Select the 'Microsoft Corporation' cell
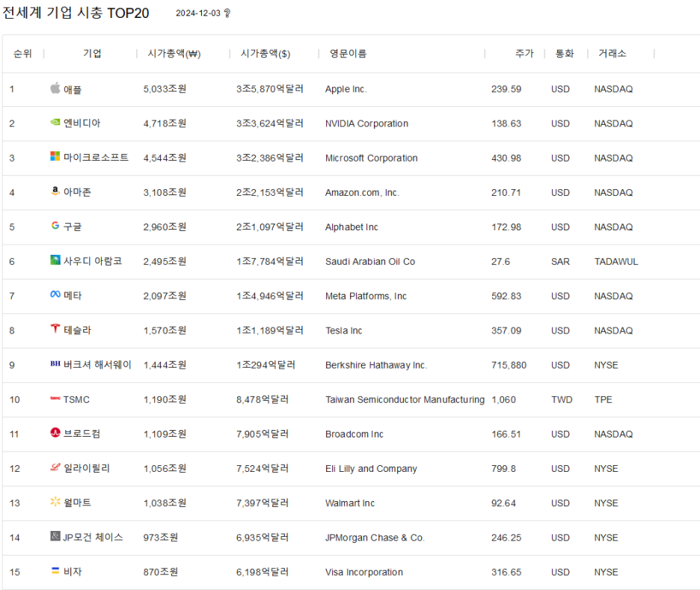 372,158
